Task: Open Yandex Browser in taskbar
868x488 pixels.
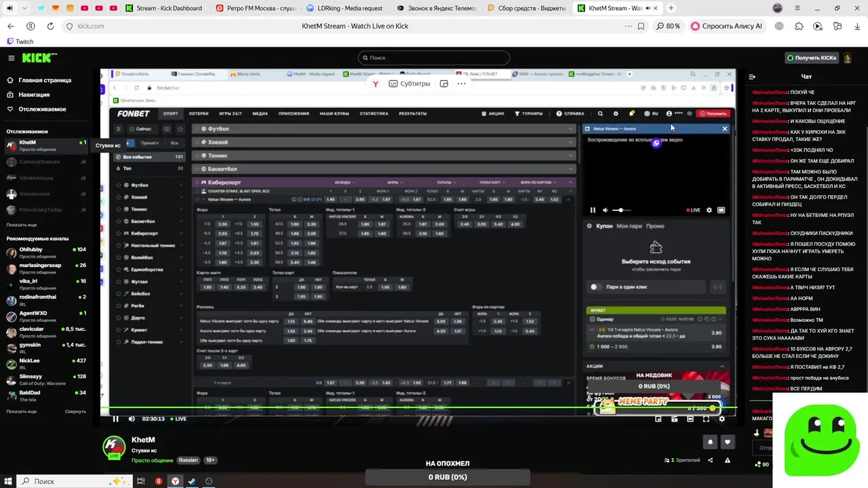Action: 175,481
